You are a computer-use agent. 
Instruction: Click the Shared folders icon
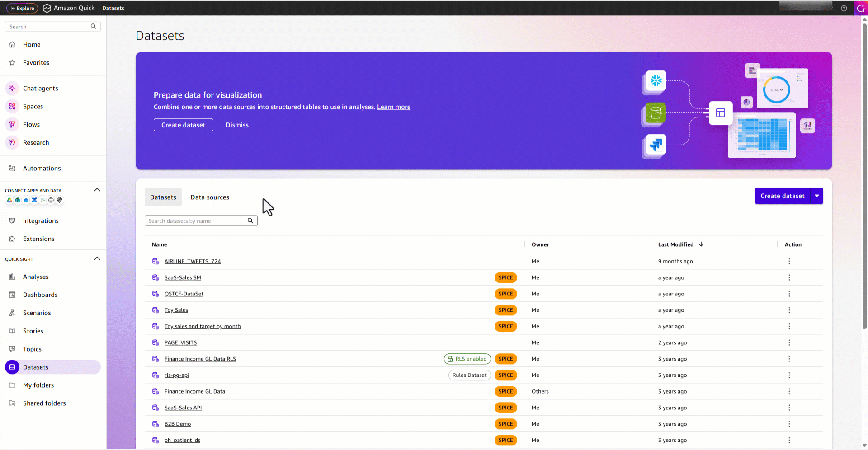click(12, 403)
